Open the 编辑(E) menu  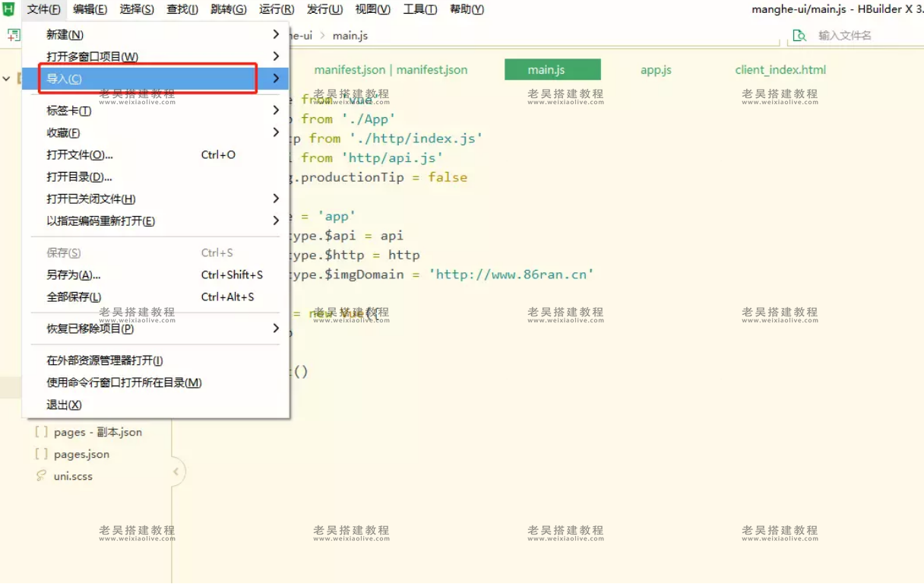point(90,9)
